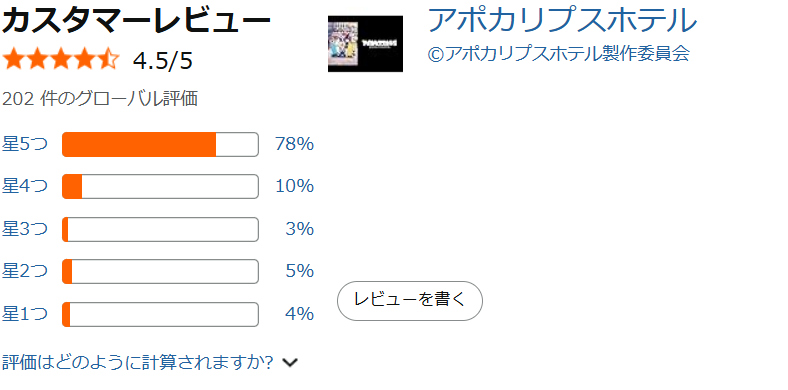Click the star rating icons
788x390 pixels.
click(x=61, y=60)
